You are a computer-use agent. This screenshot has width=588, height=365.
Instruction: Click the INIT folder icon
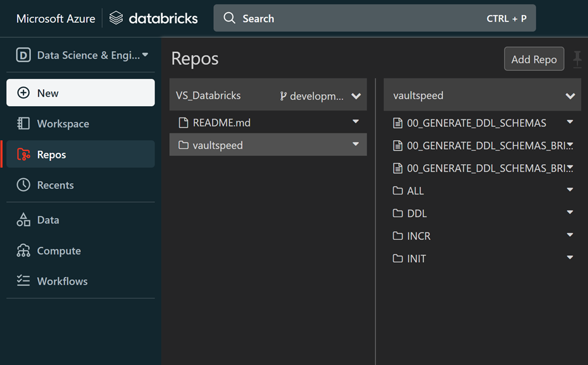click(x=397, y=258)
